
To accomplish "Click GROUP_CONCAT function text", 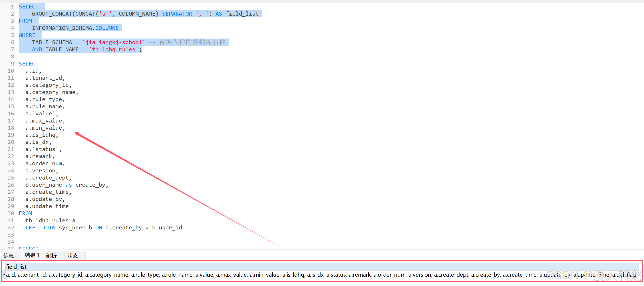I will click(x=52, y=14).
